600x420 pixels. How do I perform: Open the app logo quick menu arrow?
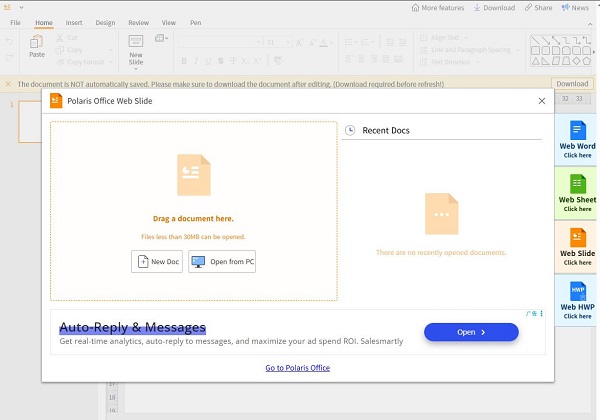click(x=21, y=7)
